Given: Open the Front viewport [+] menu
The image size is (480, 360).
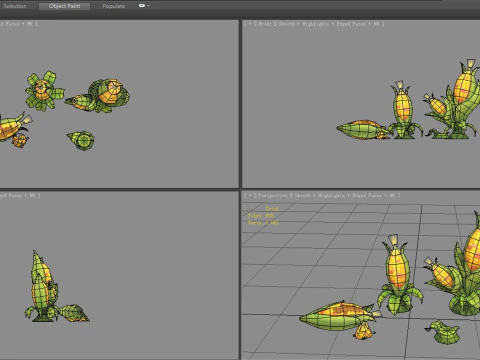Looking at the screenshot, I should point(250,24).
